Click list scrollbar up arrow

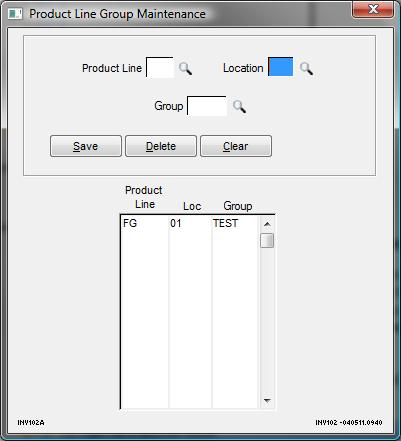pyautogui.click(x=267, y=224)
